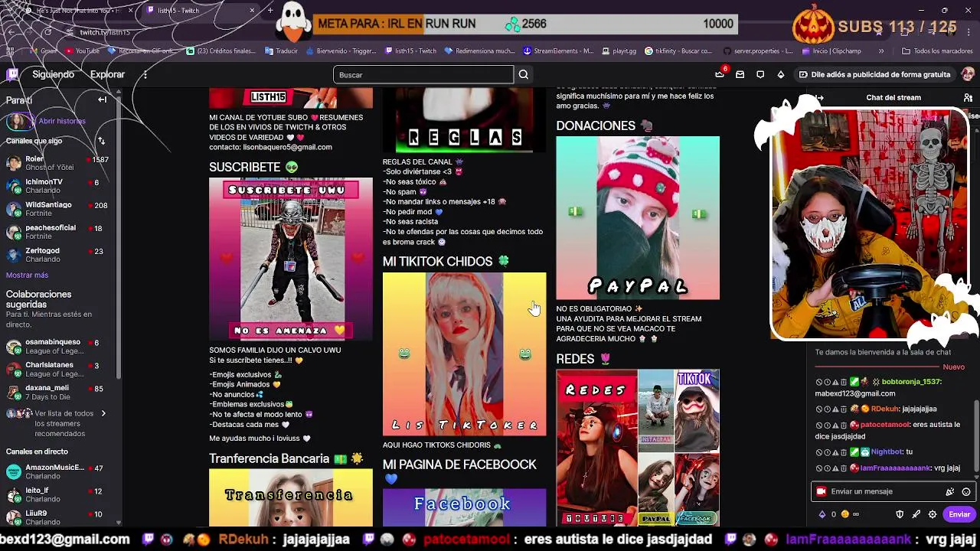Viewport: 980px width, 551px height.
Task: Open the Clipchamp bookmark
Action: 831,51
